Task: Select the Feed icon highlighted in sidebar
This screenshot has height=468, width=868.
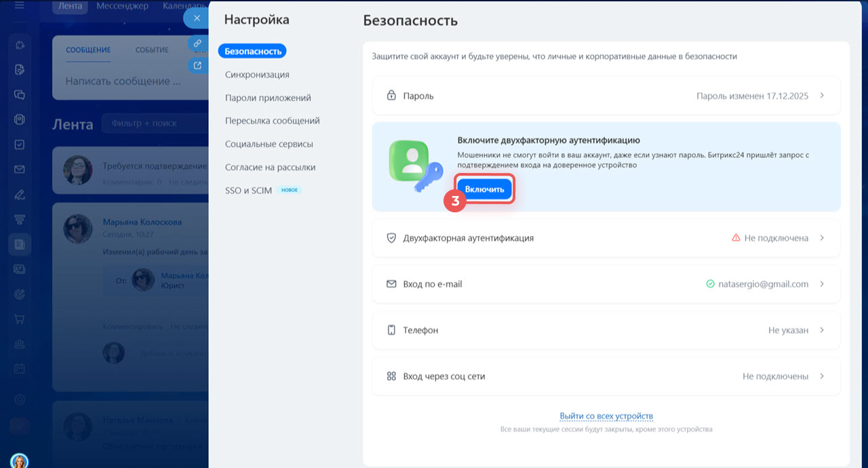Action: [x=19, y=243]
